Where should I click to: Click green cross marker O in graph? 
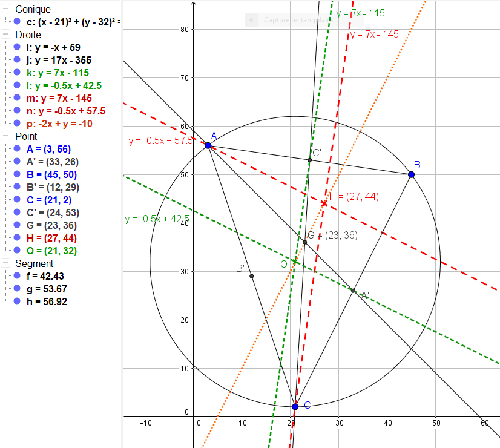click(295, 262)
